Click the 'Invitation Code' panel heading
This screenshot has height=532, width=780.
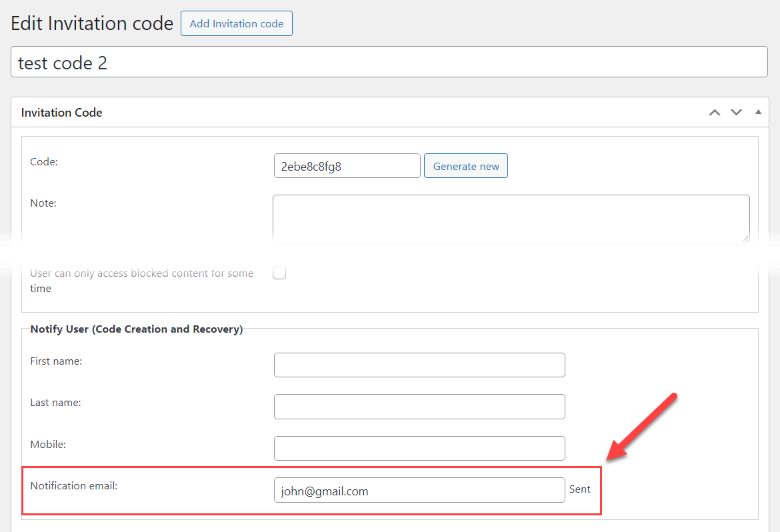[x=62, y=113]
